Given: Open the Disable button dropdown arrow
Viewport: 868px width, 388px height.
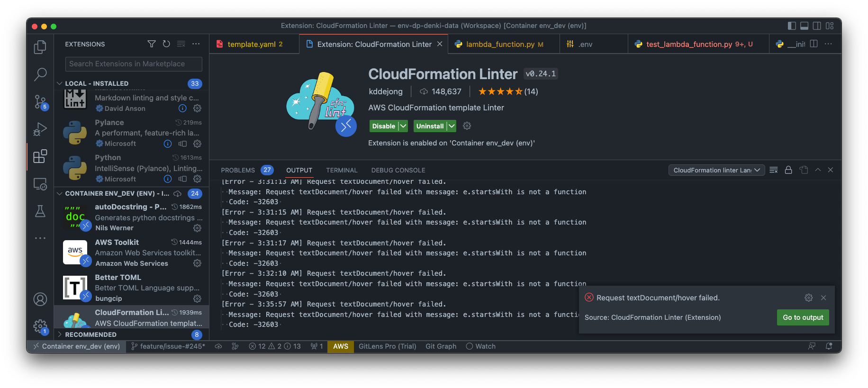Looking at the screenshot, I should [403, 126].
